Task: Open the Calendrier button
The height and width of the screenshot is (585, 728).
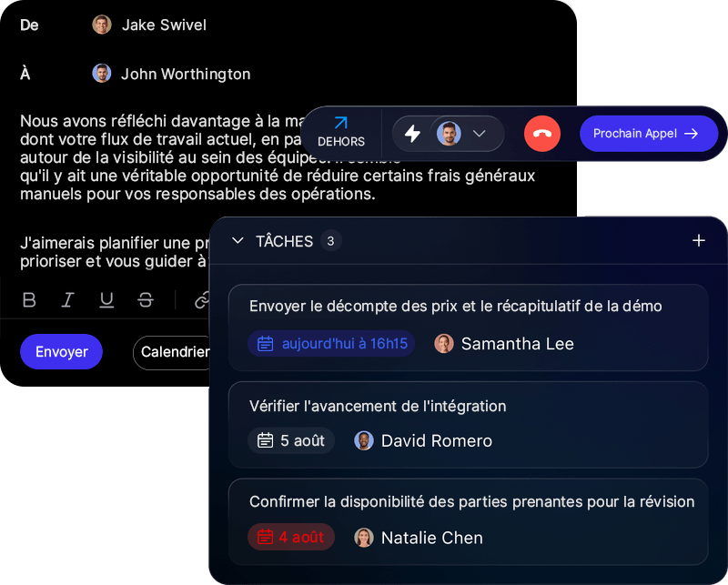Action: coord(172,352)
